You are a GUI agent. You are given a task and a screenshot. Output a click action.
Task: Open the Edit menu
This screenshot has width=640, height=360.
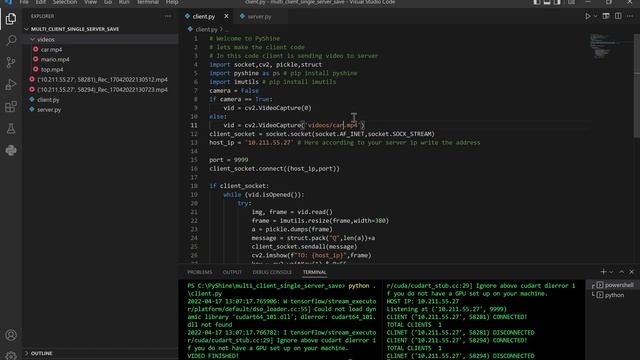click(x=40, y=2)
